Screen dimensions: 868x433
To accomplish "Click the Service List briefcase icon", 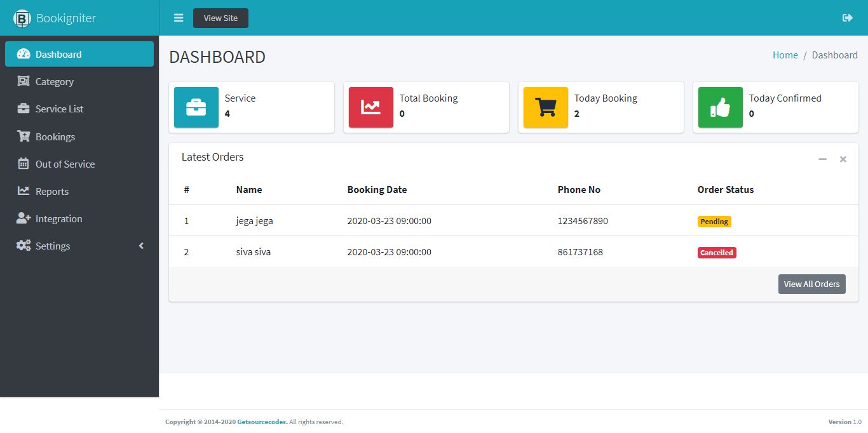I will pos(22,109).
